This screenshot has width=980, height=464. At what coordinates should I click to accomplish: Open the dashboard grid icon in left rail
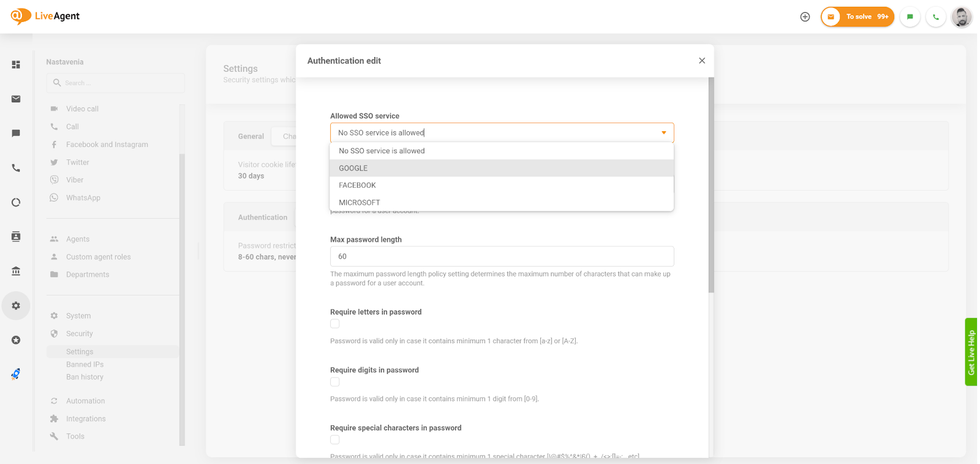16,64
